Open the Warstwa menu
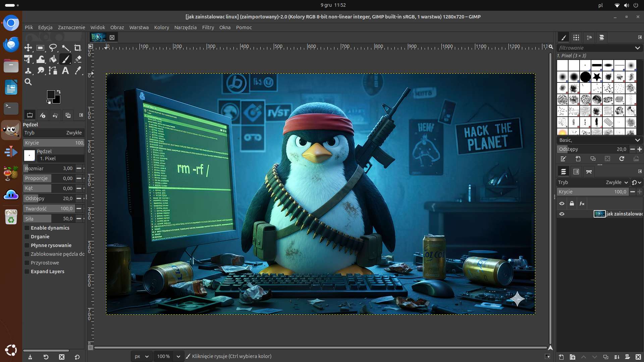Image resolution: width=644 pixels, height=362 pixels. [x=139, y=27]
